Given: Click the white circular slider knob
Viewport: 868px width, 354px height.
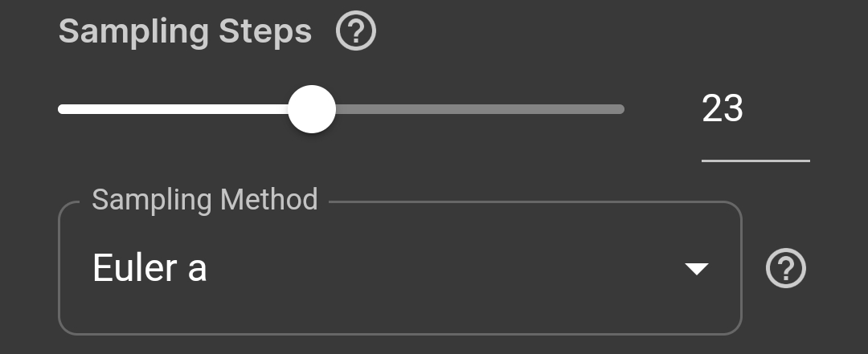Looking at the screenshot, I should 311,109.
